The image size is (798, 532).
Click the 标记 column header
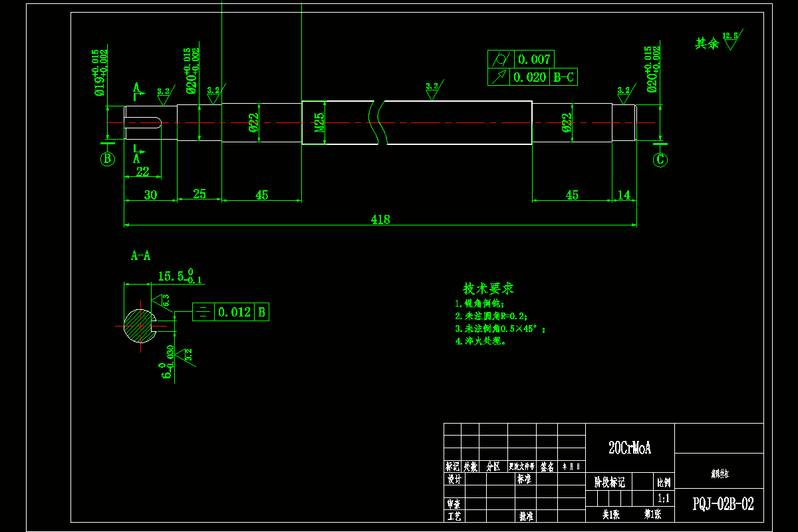point(453,467)
